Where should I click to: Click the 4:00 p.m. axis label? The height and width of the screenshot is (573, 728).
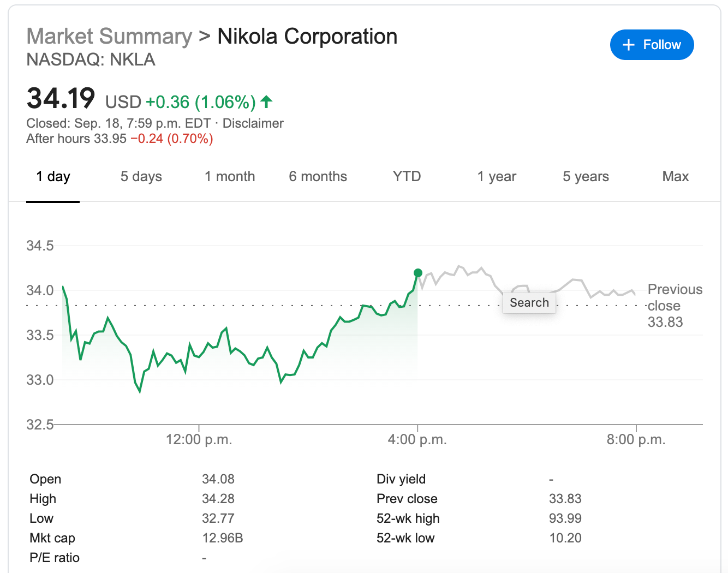[x=417, y=440]
